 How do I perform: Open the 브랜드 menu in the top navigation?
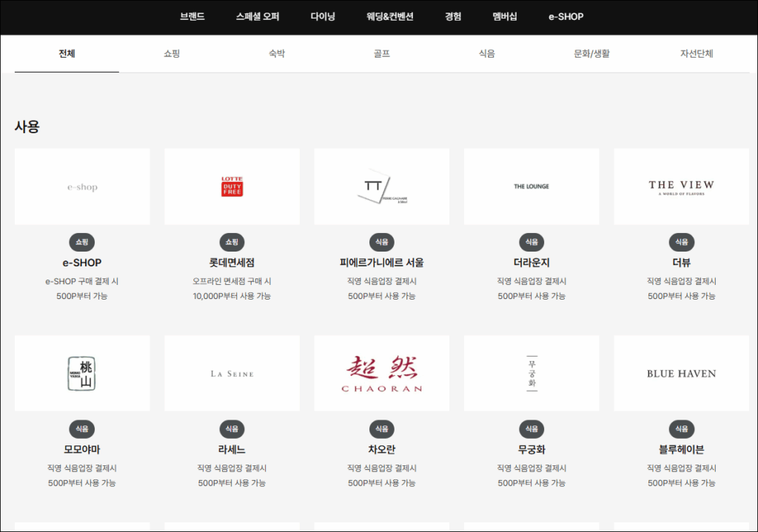click(x=192, y=16)
